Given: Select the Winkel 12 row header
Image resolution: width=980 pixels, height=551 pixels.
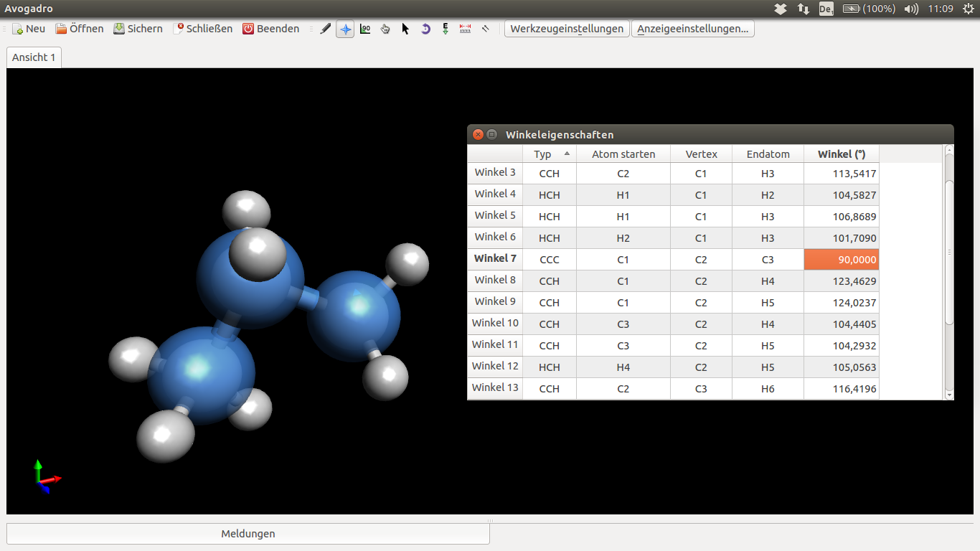Looking at the screenshot, I should click(495, 367).
